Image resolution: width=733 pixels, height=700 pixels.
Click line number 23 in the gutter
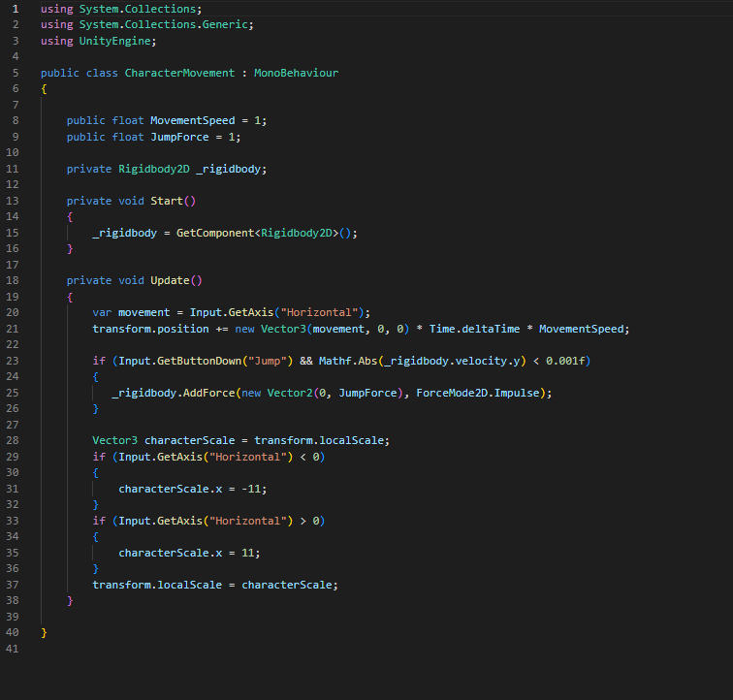point(15,361)
